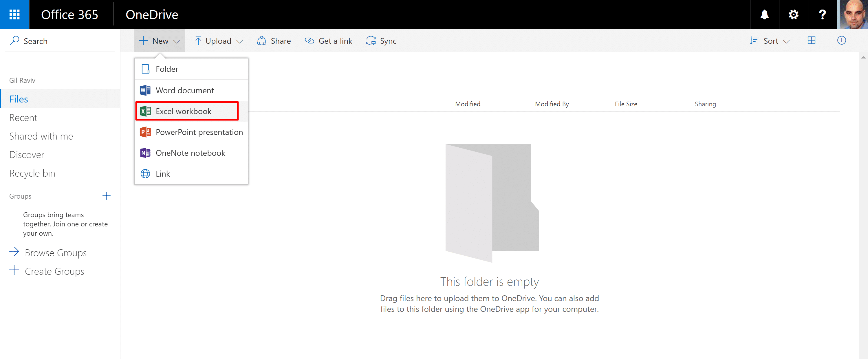Open the Office 365 app launcher grid
This screenshot has width=868, height=359.
pos(14,14)
